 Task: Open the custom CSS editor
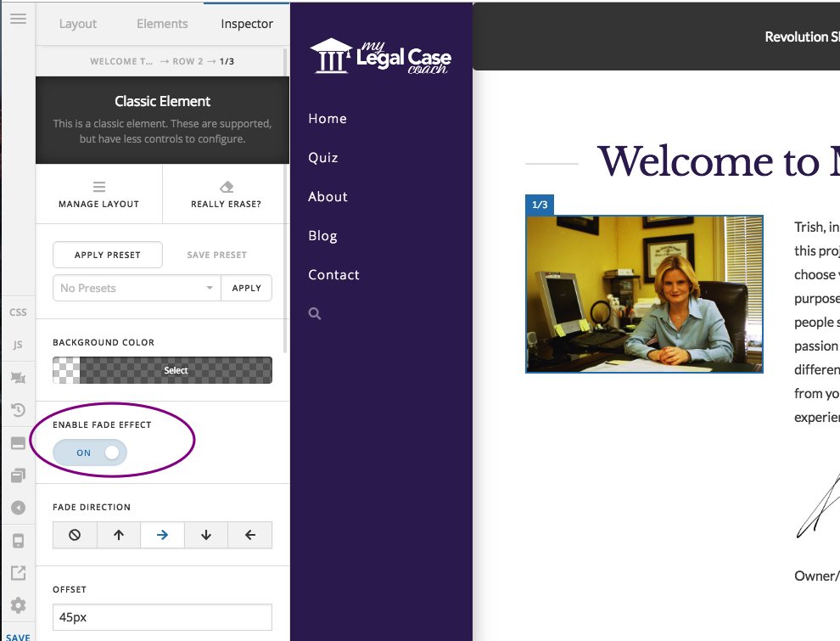[x=18, y=312]
